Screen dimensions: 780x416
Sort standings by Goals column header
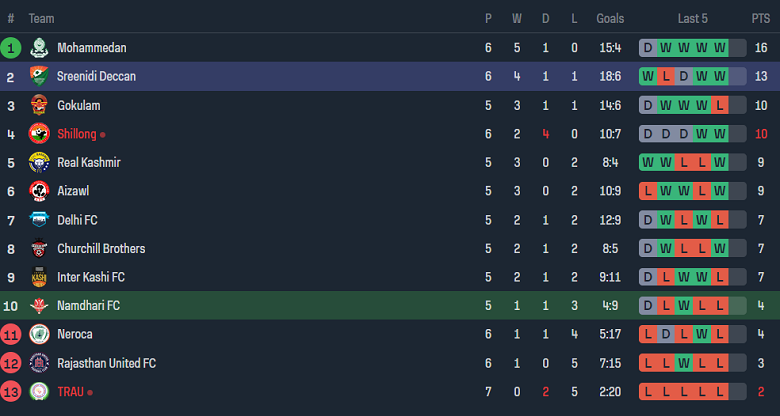610,19
